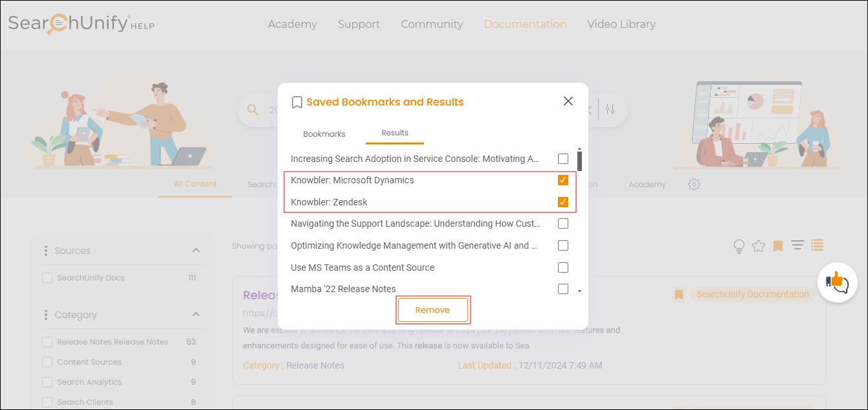
Task: Click the scroll-down arrow in Results list
Action: click(x=579, y=291)
